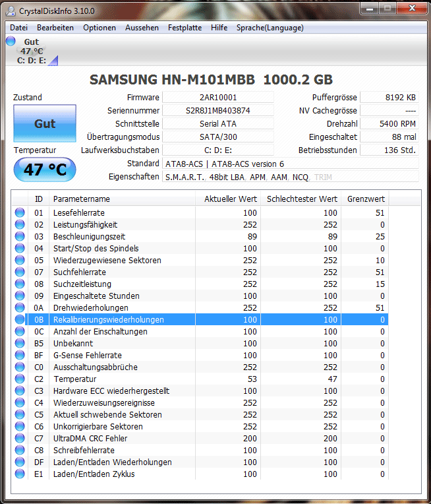431x504 pixels.
Task: Click the status orb for UltraDMA CRC Fehler
Action: (20, 439)
